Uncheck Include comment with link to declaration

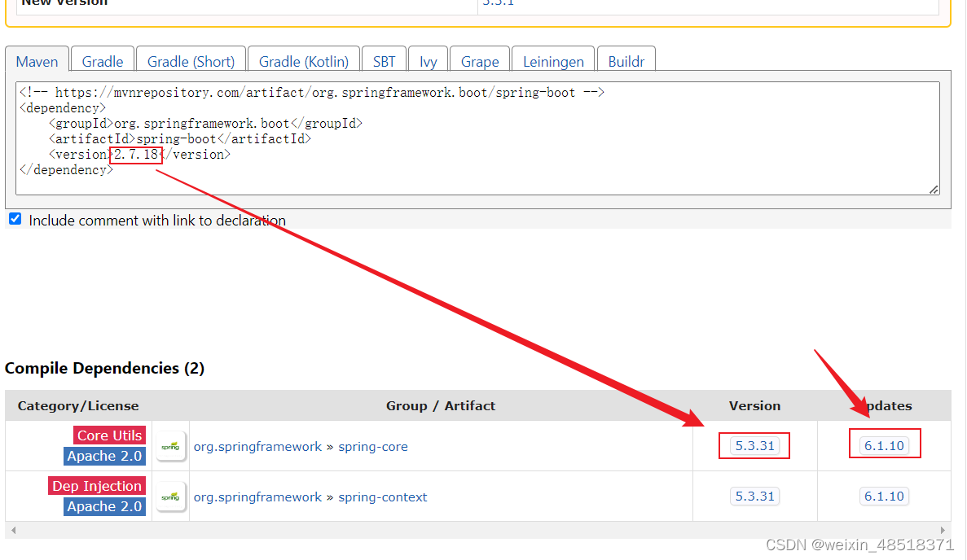point(14,218)
